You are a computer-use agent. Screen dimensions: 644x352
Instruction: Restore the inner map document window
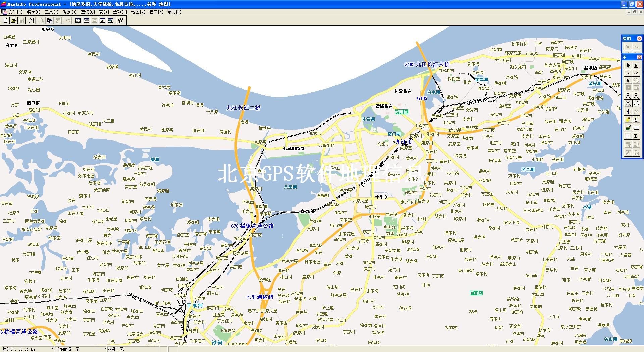(635, 12)
